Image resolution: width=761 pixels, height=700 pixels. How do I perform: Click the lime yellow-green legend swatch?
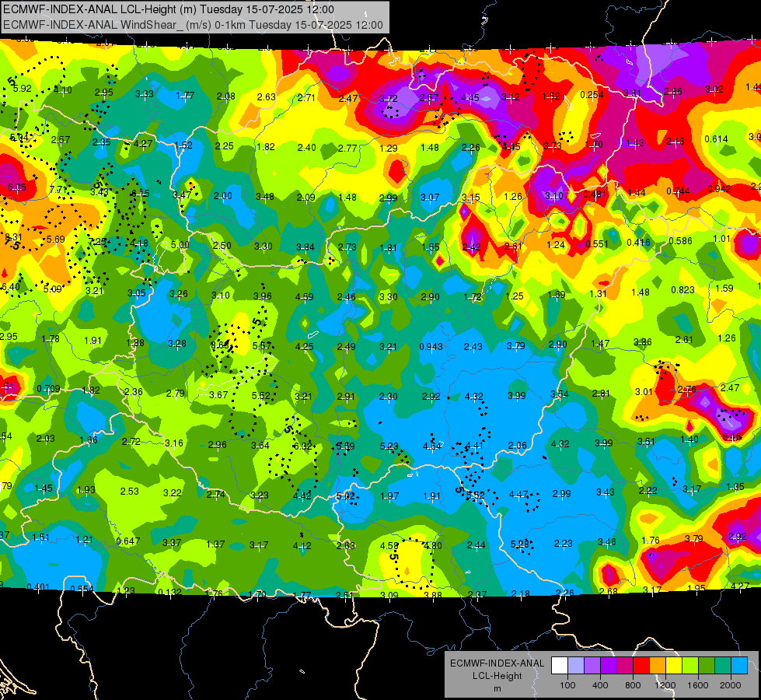pos(689,666)
